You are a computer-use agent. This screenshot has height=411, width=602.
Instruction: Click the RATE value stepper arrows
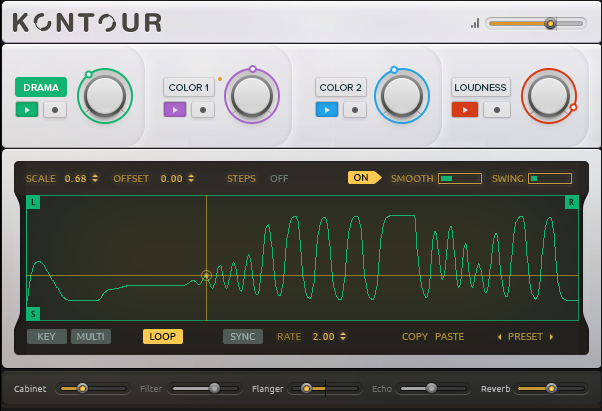[343, 337]
